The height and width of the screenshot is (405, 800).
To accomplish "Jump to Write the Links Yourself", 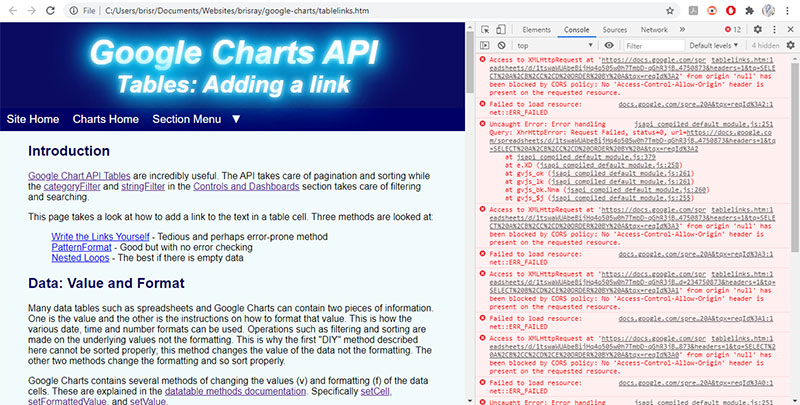I will tap(101, 237).
